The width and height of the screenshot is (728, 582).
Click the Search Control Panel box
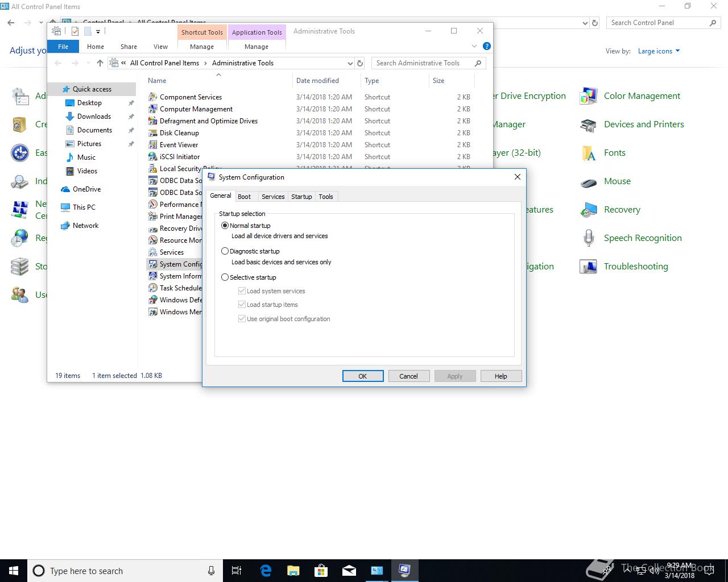[664, 23]
